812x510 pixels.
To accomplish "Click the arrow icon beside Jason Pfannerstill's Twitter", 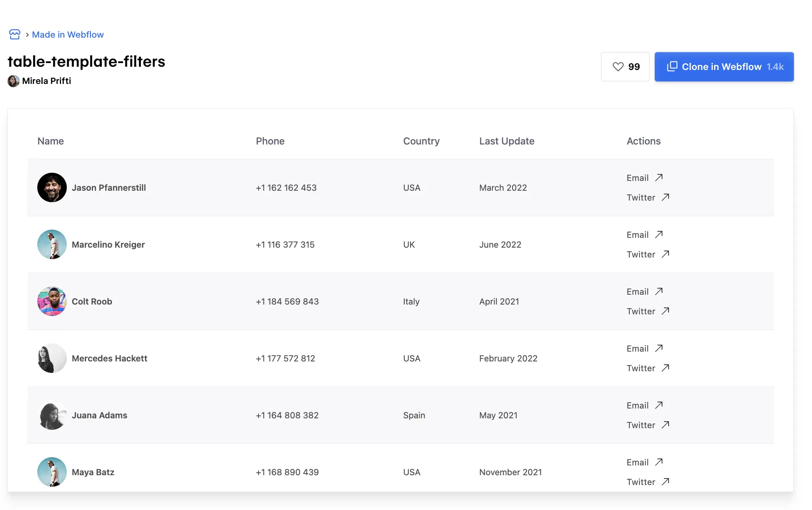I will pyautogui.click(x=665, y=197).
